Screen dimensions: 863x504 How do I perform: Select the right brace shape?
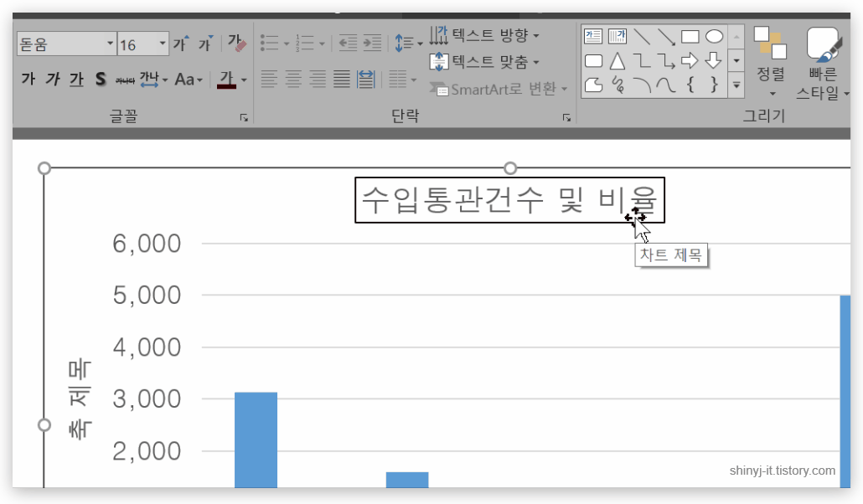point(714,85)
